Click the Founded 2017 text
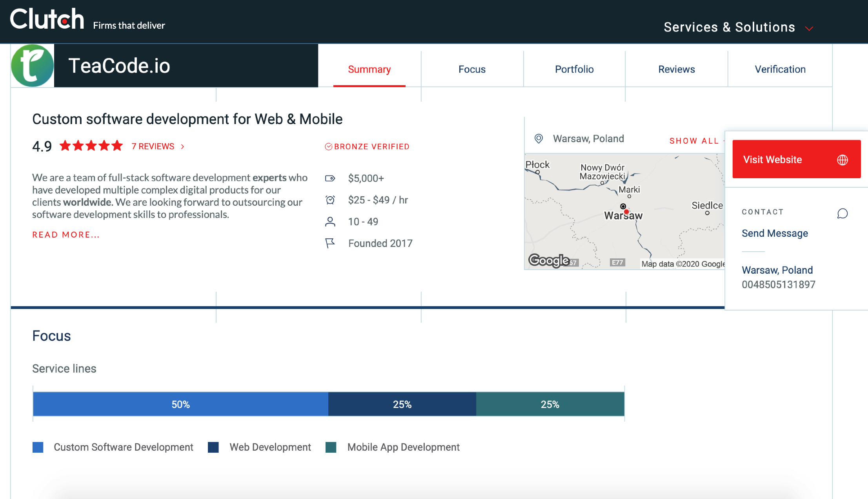The width and height of the screenshot is (868, 499). click(x=380, y=243)
